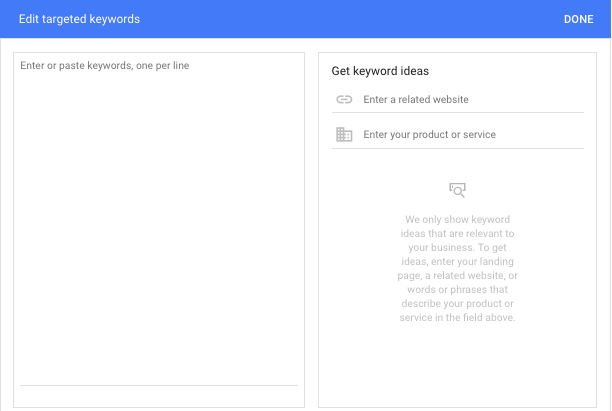Viewport: 612px width, 411px height.
Task: Click the divider line at keywords box bottom
Action: [159, 385]
